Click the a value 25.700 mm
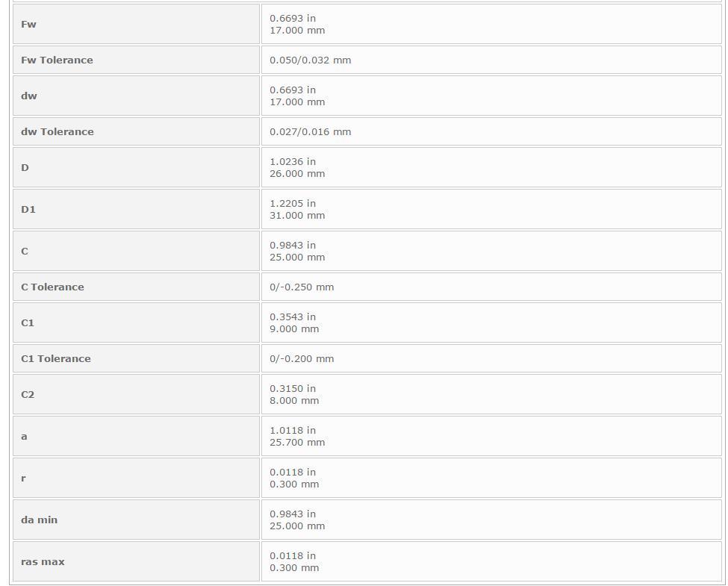The height and width of the screenshot is (586, 728). pos(297,443)
